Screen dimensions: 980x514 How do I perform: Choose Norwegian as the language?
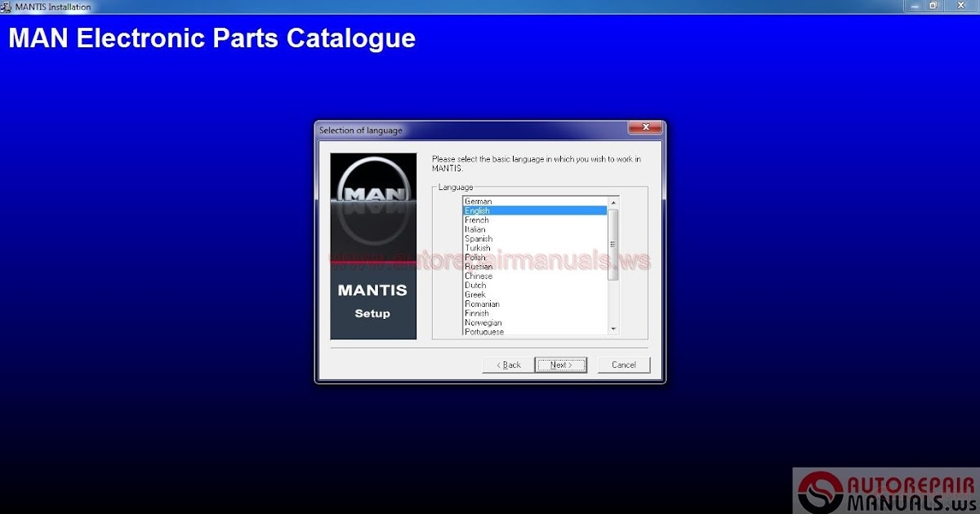535,323
